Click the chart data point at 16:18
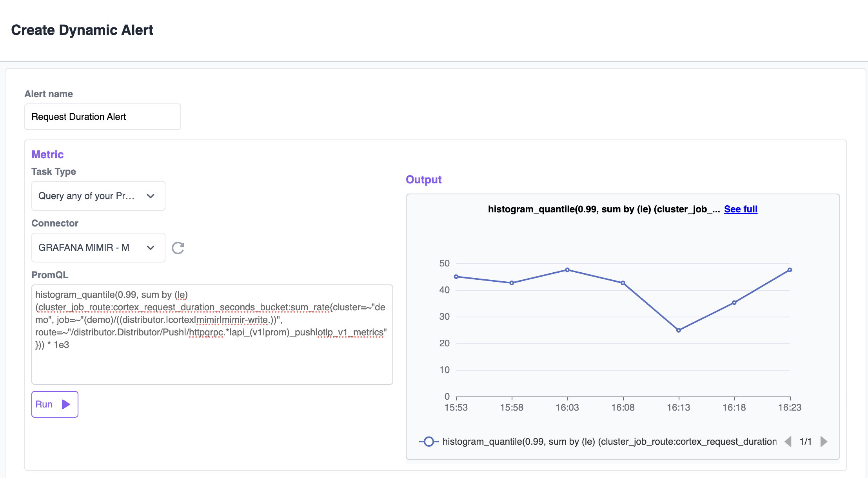 coord(734,302)
